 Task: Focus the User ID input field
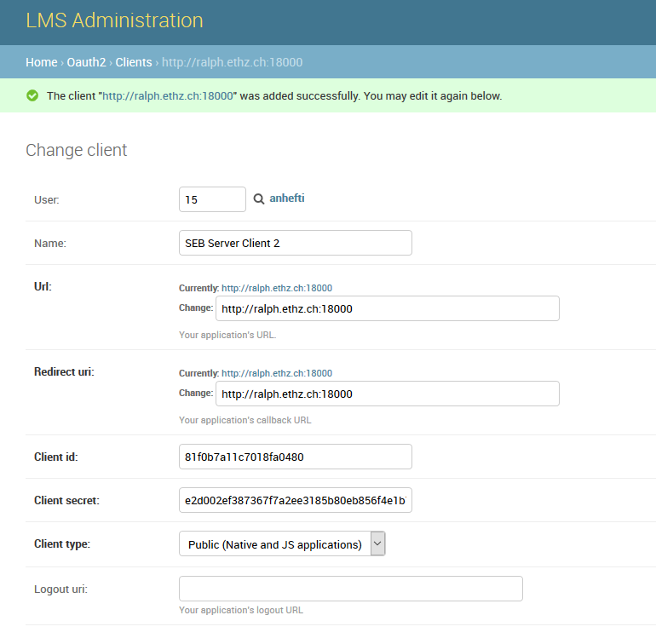(212, 199)
